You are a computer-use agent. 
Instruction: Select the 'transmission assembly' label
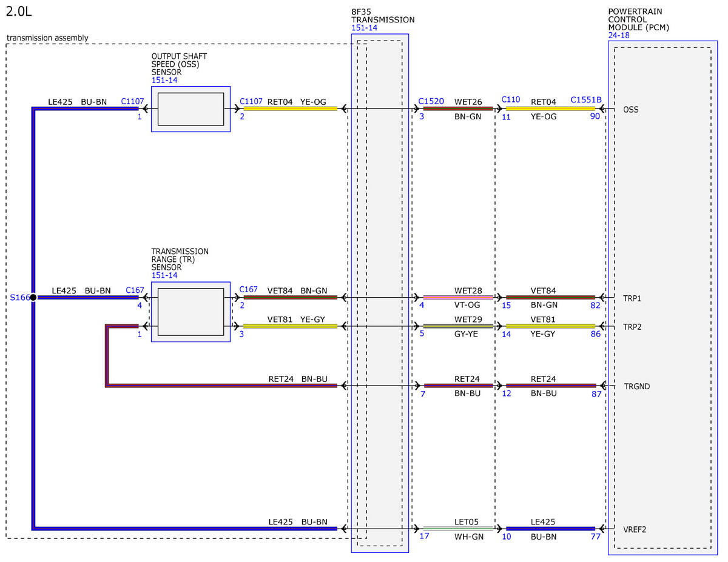[47, 38]
